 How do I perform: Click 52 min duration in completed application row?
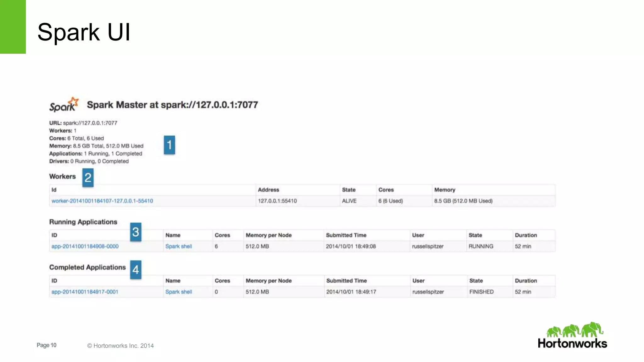tap(523, 292)
